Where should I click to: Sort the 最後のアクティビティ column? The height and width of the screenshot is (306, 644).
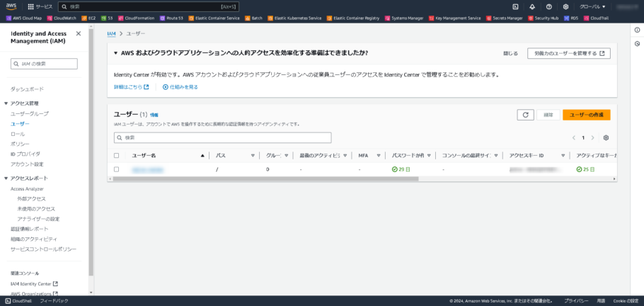click(345, 155)
